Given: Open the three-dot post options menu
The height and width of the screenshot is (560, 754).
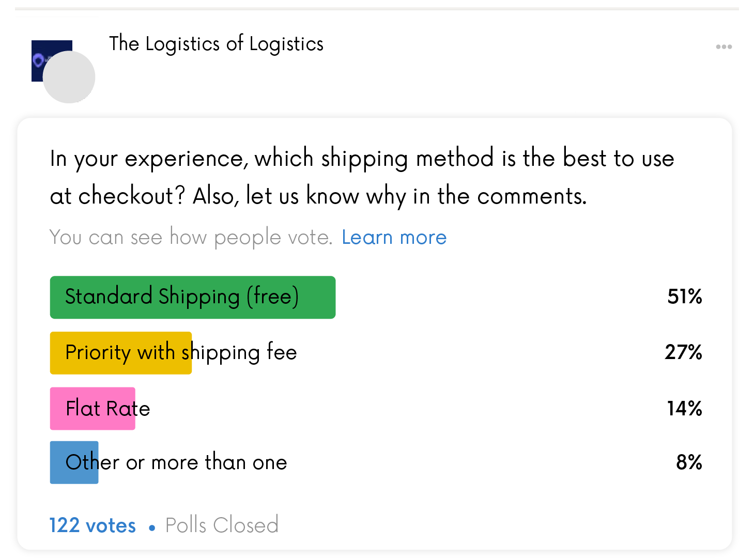Looking at the screenshot, I should click(724, 47).
